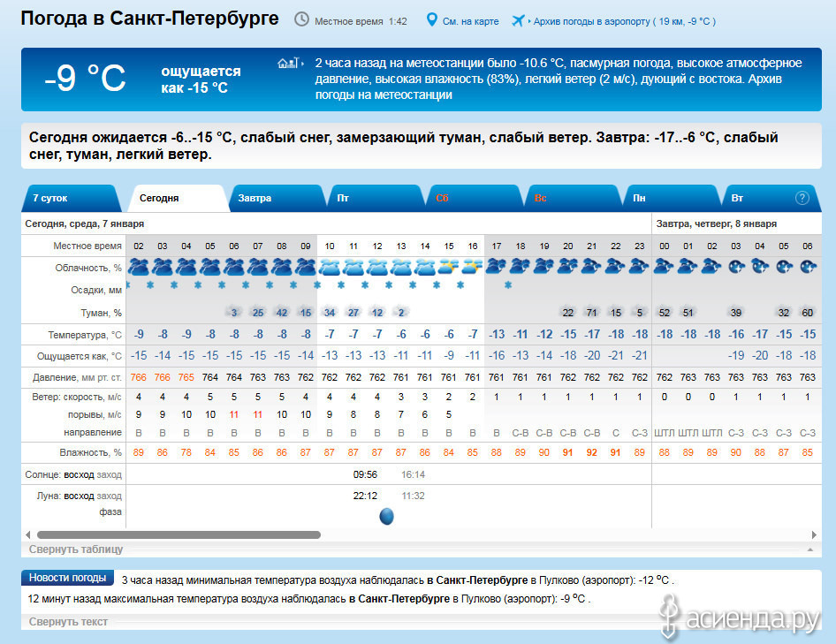Click the weather station icon in blue banner

click(x=287, y=64)
